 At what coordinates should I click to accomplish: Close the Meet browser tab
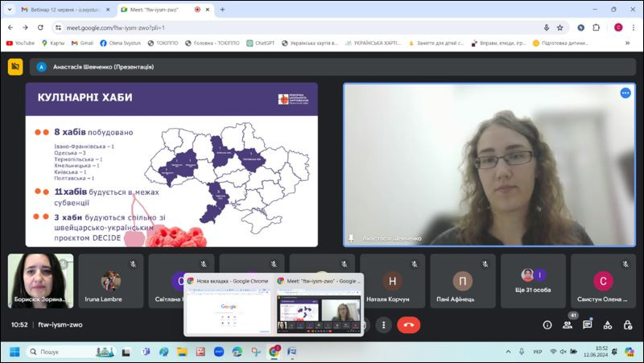click(208, 10)
